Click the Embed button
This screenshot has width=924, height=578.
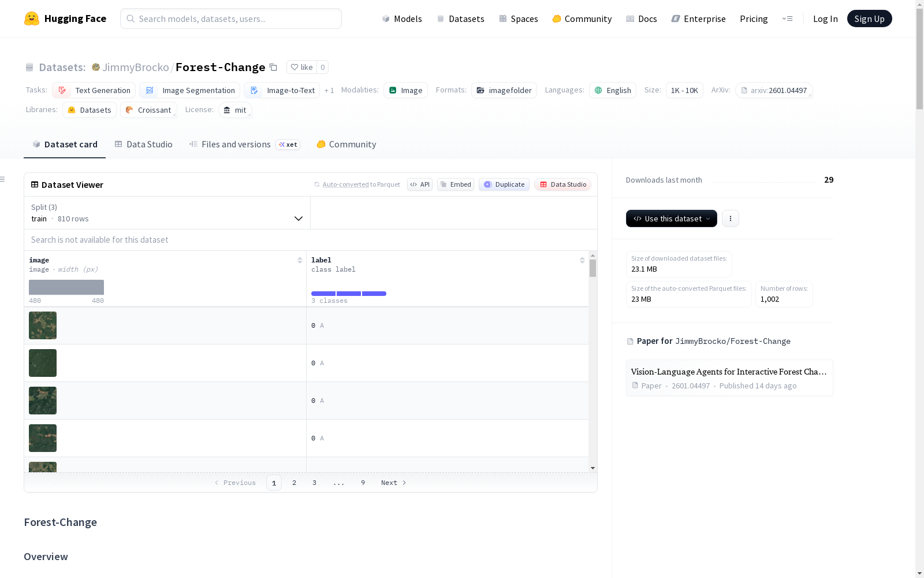point(456,184)
